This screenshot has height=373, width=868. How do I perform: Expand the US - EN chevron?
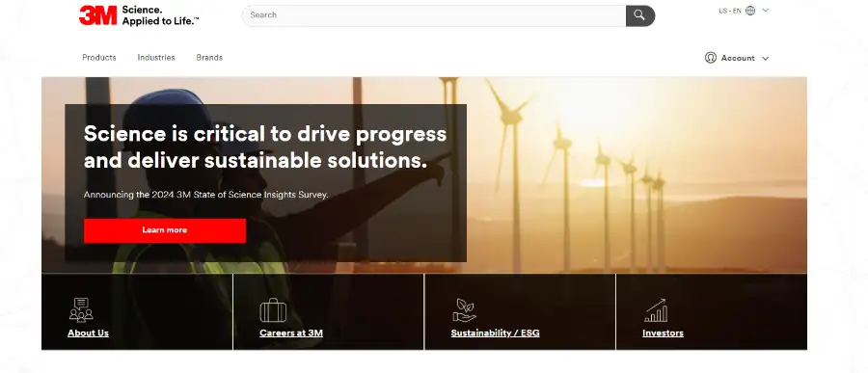[x=766, y=10]
